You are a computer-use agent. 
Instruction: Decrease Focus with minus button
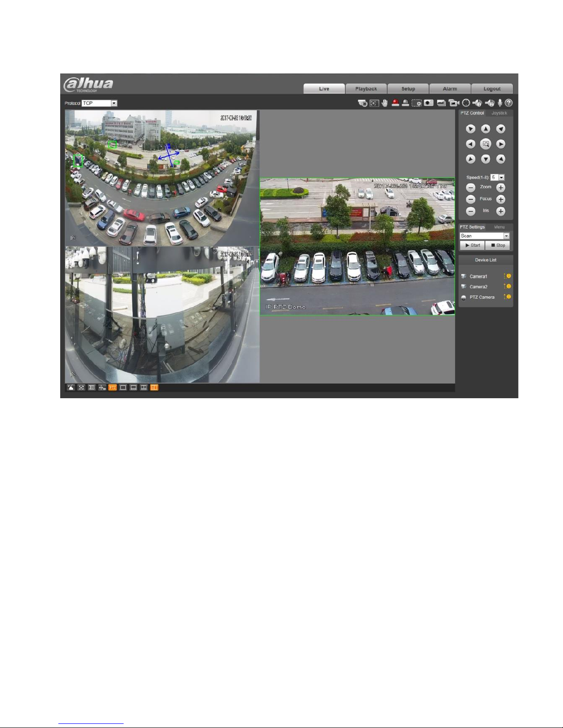pos(471,199)
